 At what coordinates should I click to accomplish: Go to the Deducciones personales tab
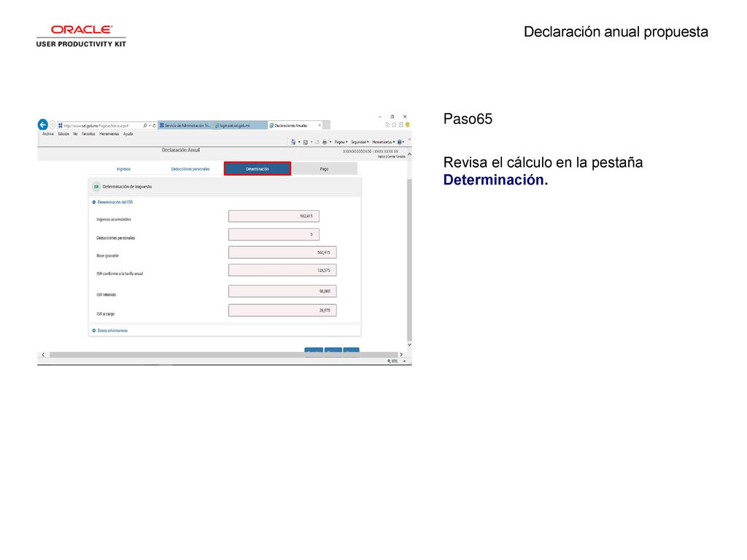190,169
